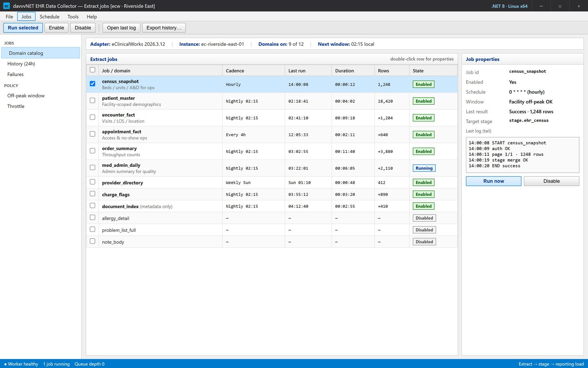Sort by Duration column header
588x368 pixels.
click(x=353, y=70)
